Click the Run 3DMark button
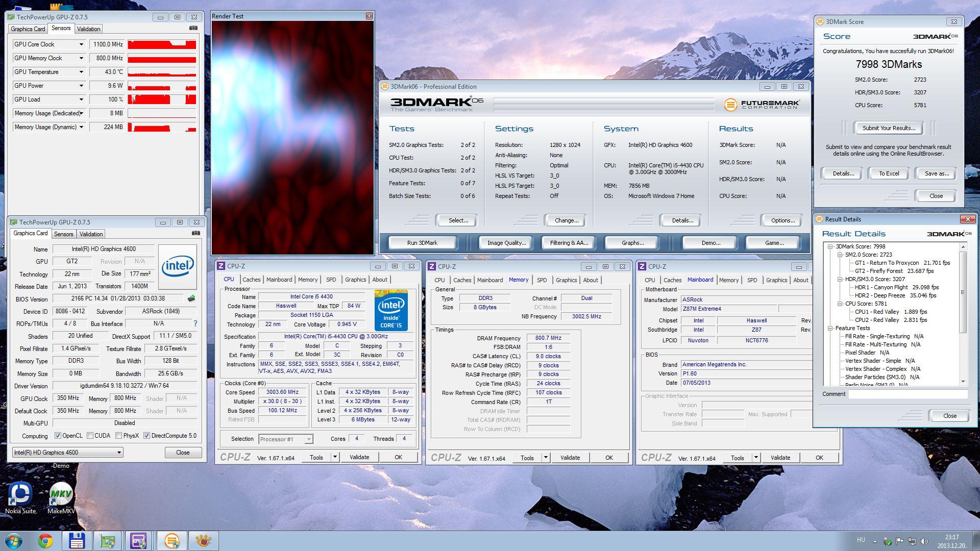Viewport: 980px width, 551px height. point(422,243)
